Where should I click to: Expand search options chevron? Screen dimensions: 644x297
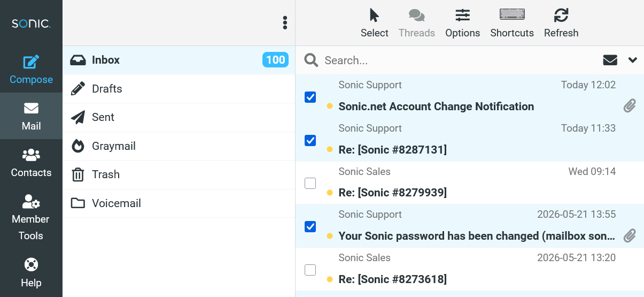(633, 60)
